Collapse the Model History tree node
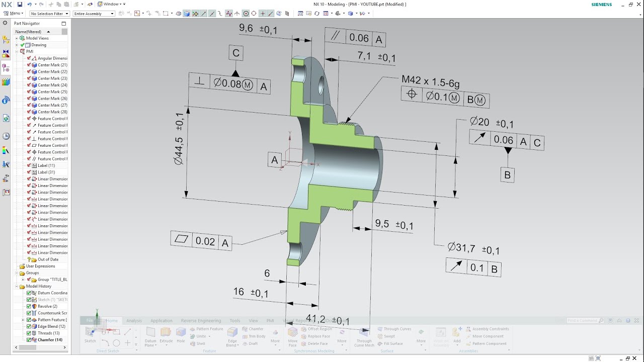 [17, 286]
